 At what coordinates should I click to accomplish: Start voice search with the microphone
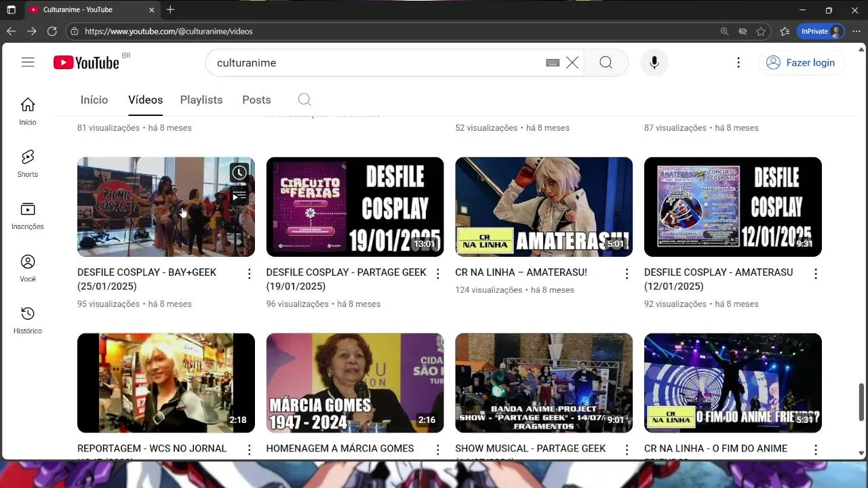pos(654,62)
